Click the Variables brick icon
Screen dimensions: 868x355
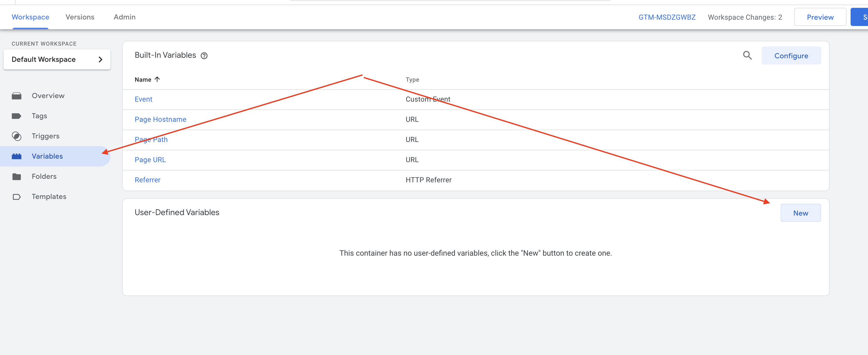click(16, 156)
